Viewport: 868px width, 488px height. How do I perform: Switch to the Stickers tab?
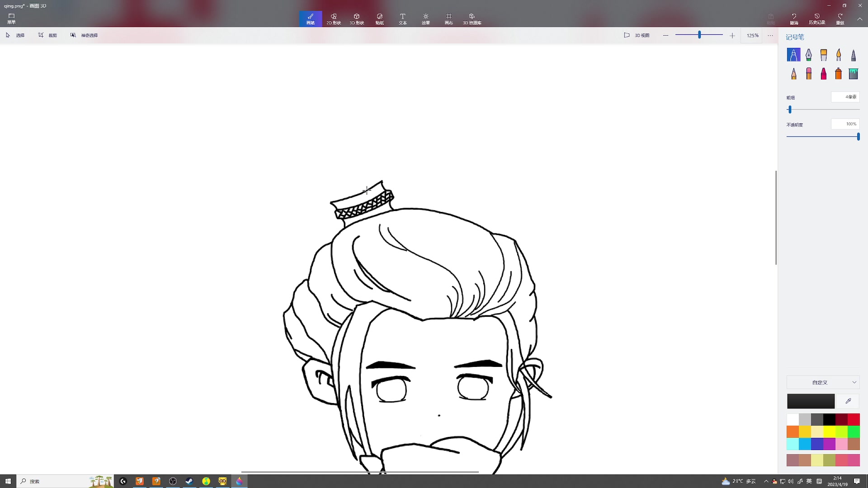click(x=379, y=19)
